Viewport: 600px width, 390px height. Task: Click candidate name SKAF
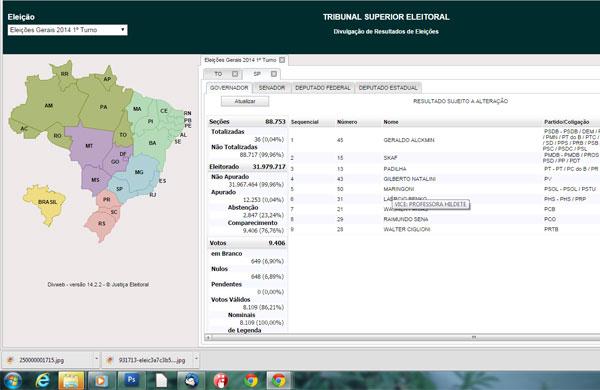[390, 158]
